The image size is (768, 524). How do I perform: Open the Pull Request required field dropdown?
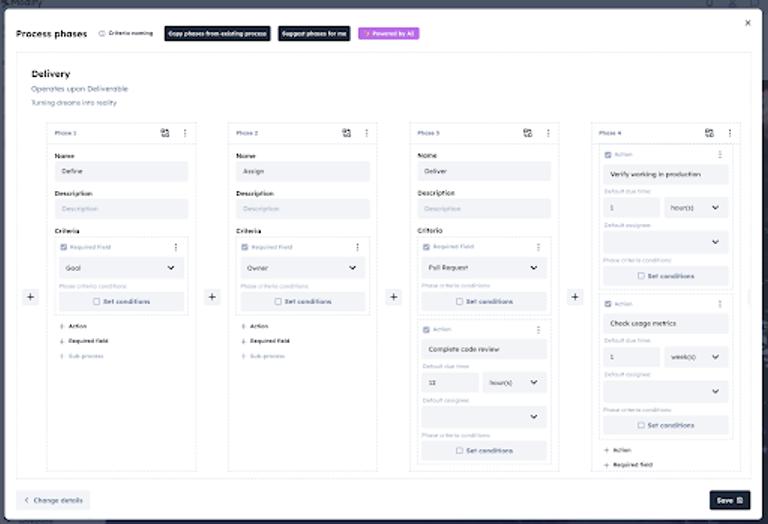tap(484, 267)
